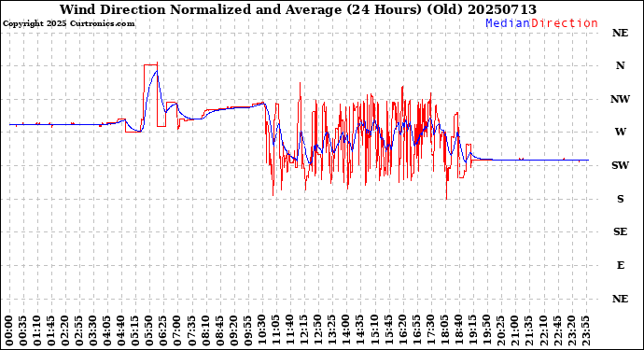
Task: Click the S axis label
Action: (x=620, y=199)
